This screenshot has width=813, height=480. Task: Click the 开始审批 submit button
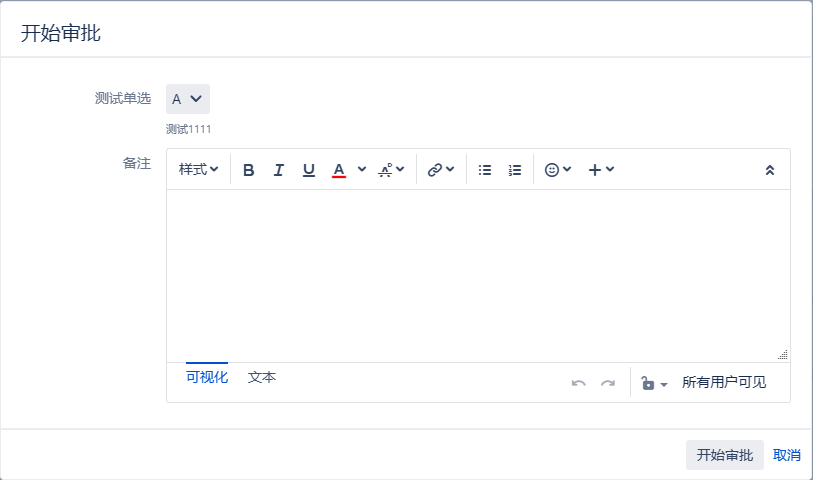click(724, 455)
